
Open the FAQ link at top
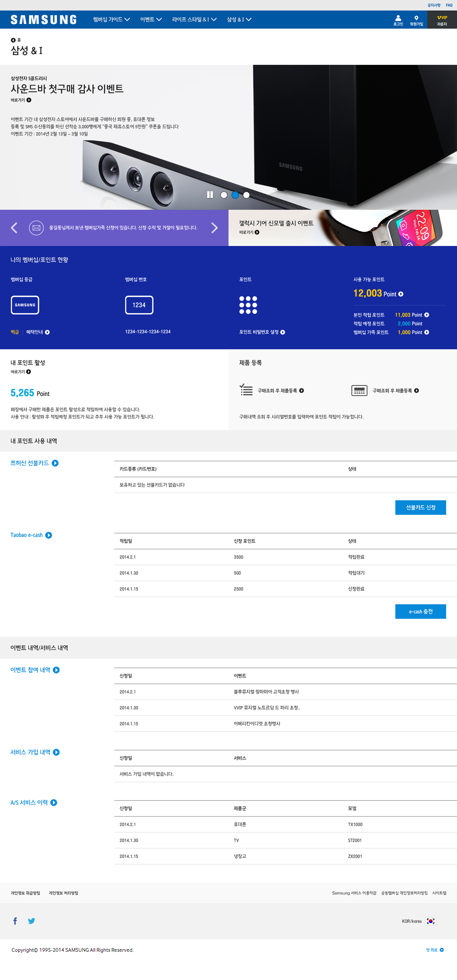(449, 5)
